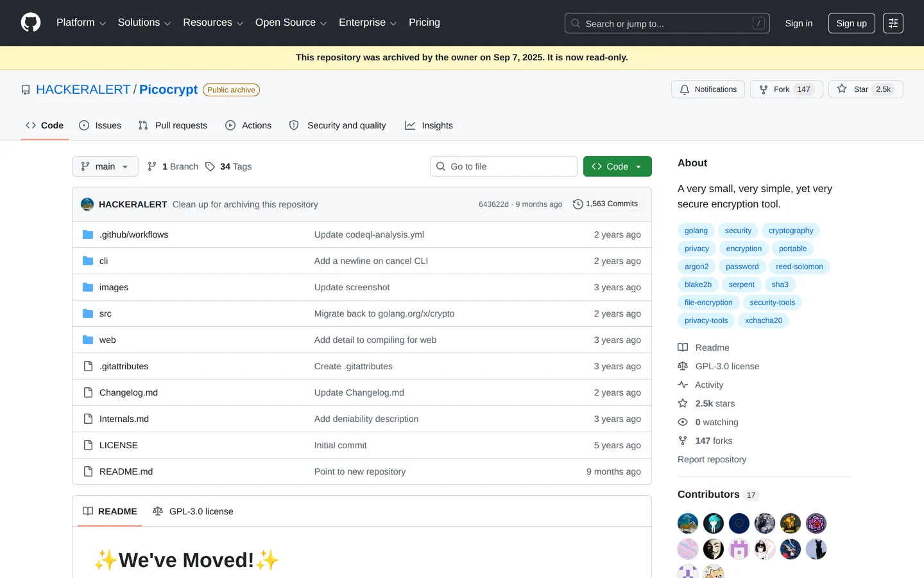Click the xchacha20 topic tag
Viewport: 924px width, 578px height.
pyautogui.click(x=764, y=320)
